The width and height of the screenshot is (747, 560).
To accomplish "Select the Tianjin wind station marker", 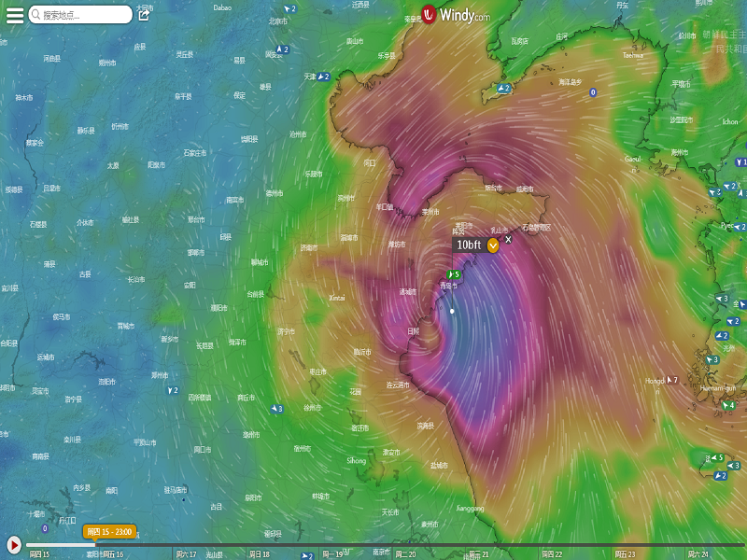I will [323, 77].
